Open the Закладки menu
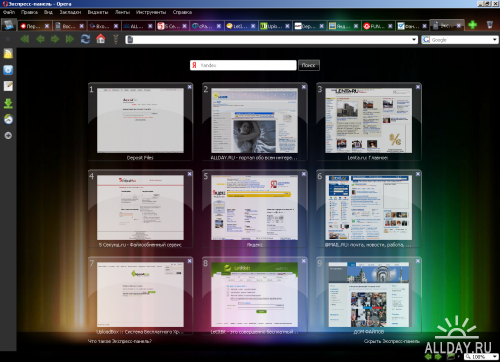This screenshot has width=500, height=362. click(70, 12)
